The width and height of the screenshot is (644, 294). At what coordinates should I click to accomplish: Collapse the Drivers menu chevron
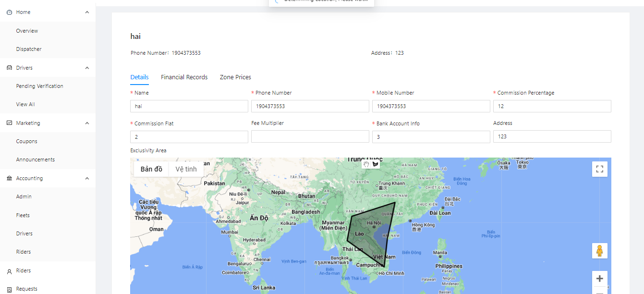pos(87,68)
